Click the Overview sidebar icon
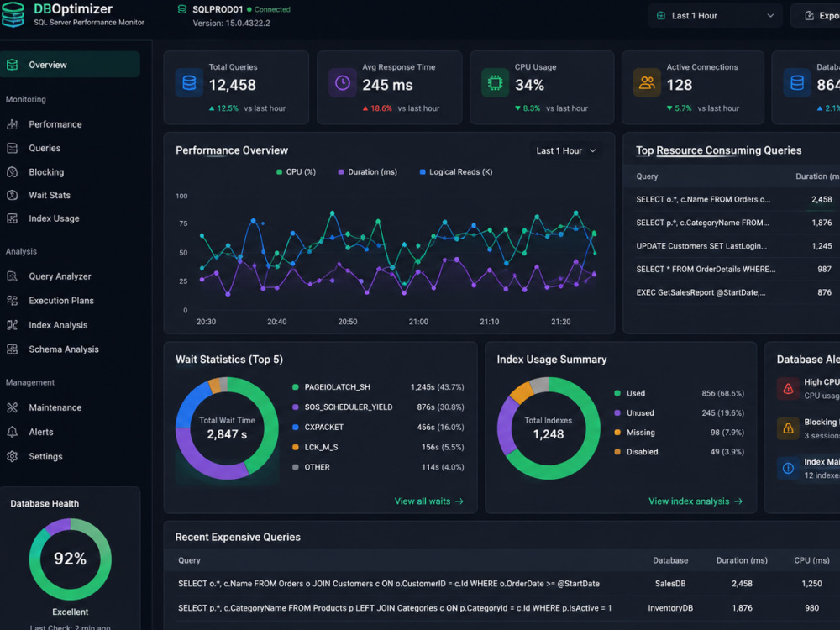 tap(13, 65)
